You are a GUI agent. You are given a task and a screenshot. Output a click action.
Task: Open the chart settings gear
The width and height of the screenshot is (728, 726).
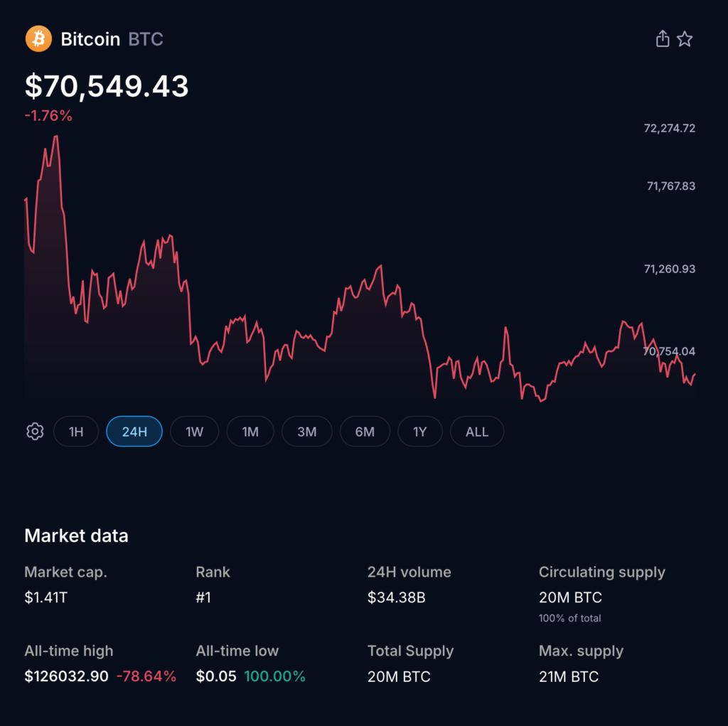coord(34,431)
